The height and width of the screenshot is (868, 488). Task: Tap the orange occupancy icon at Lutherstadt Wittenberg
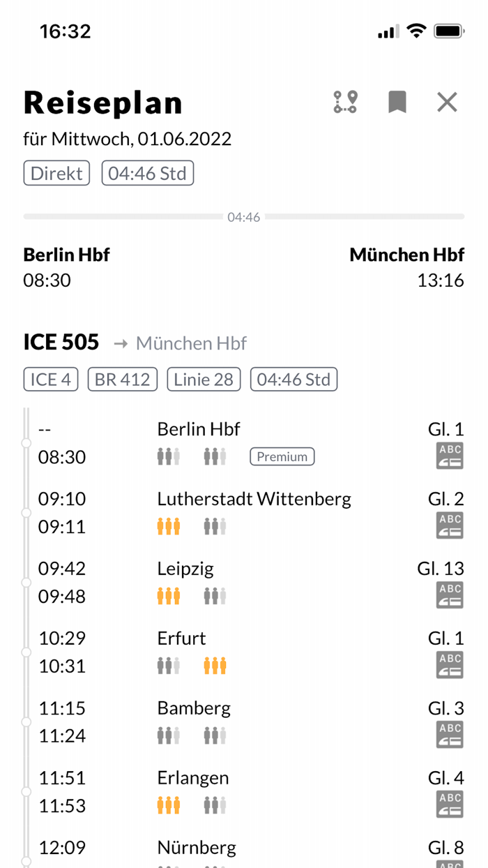tap(169, 525)
